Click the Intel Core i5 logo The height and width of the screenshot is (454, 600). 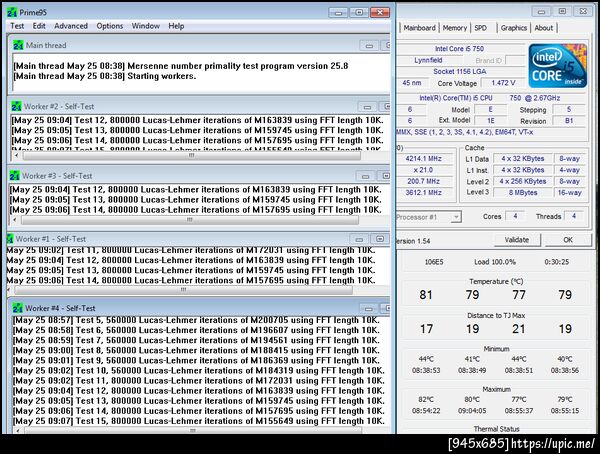(558, 66)
